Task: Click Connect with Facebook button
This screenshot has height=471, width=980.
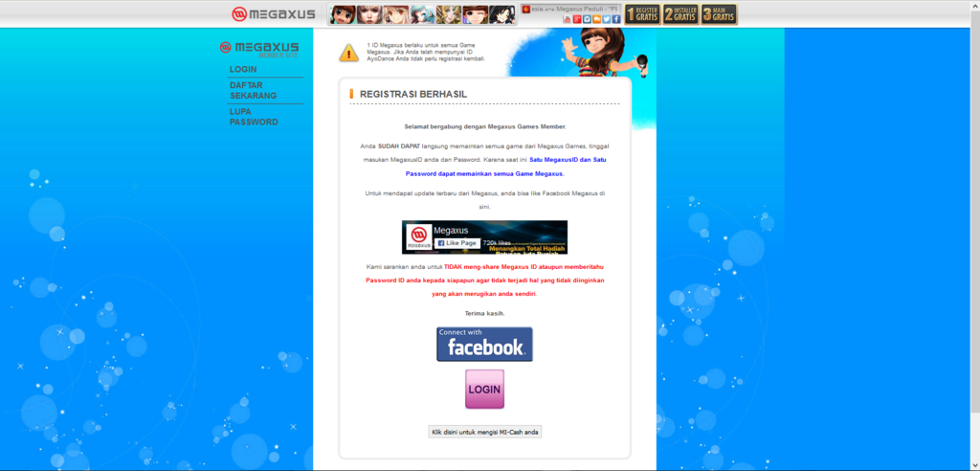Action: point(484,344)
